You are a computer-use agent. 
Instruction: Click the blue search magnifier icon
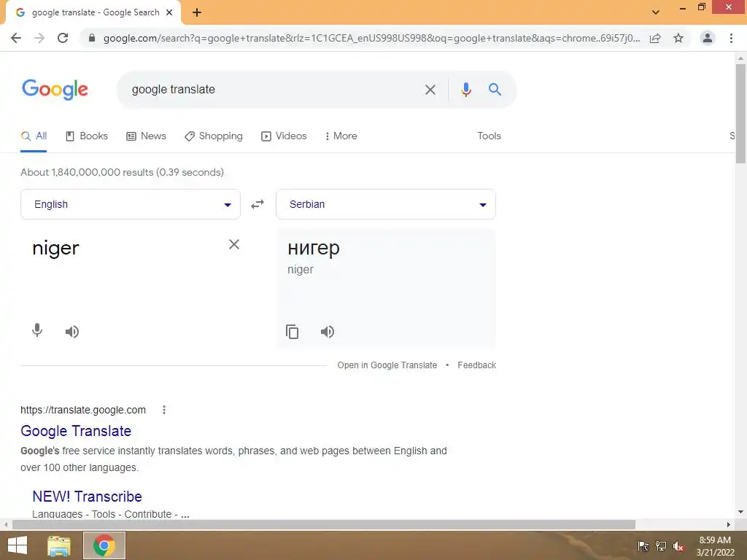click(x=495, y=89)
